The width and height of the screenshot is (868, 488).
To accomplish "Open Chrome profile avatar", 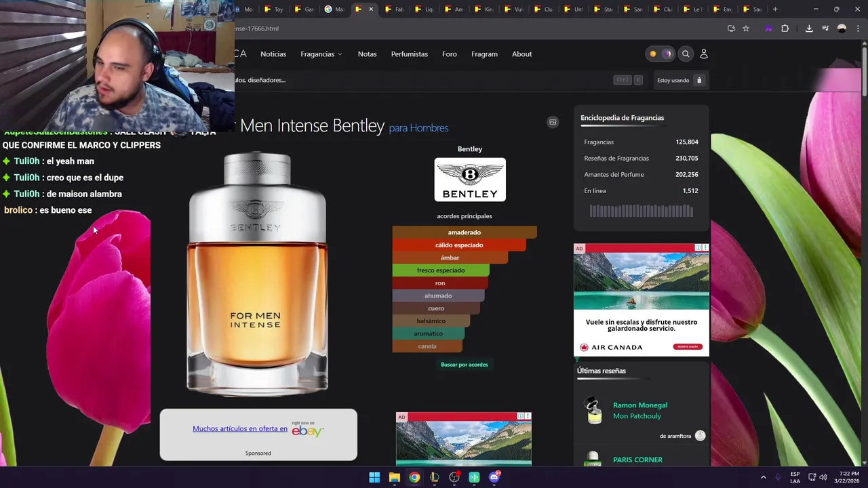I will (x=842, y=28).
